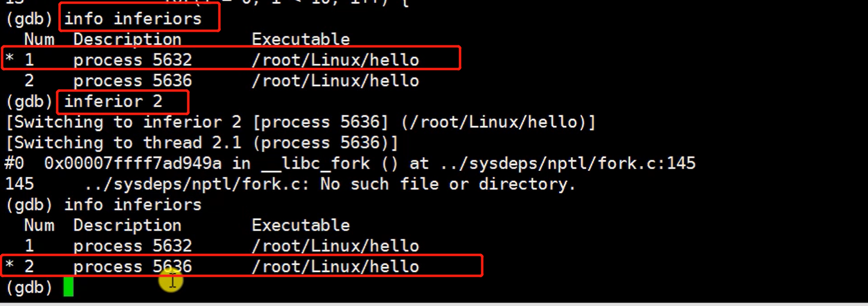Click the "Num" header in the upper table
868x306 pixels.
pos(39,39)
